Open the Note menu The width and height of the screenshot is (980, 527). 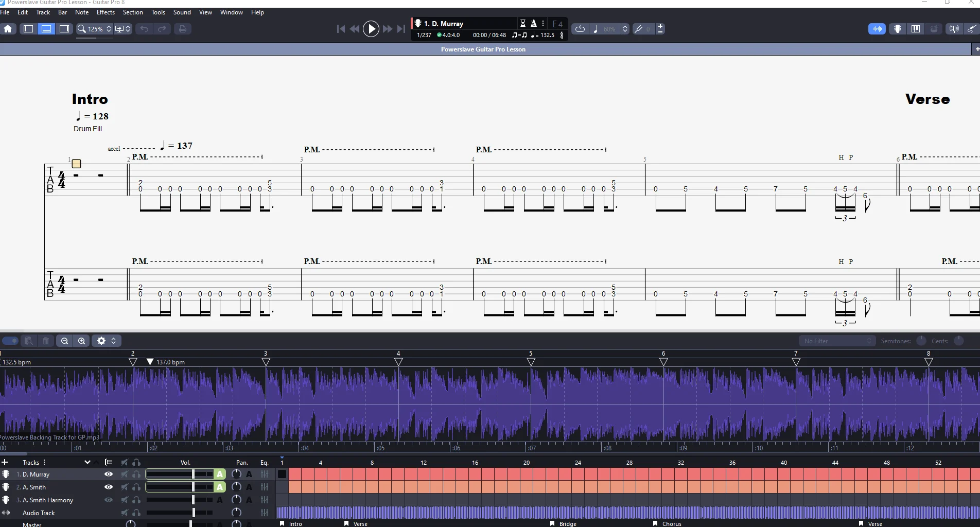[82, 12]
